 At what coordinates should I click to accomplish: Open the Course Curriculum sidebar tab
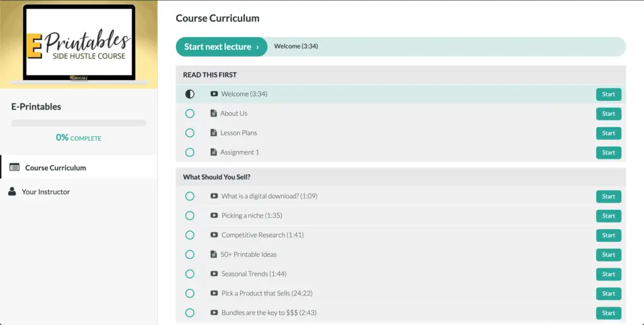point(55,168)
